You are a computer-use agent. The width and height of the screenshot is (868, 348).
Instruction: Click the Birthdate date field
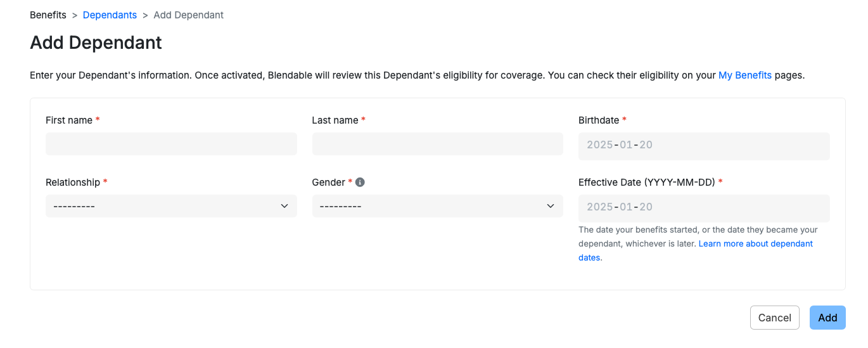(x=704, y=146)
